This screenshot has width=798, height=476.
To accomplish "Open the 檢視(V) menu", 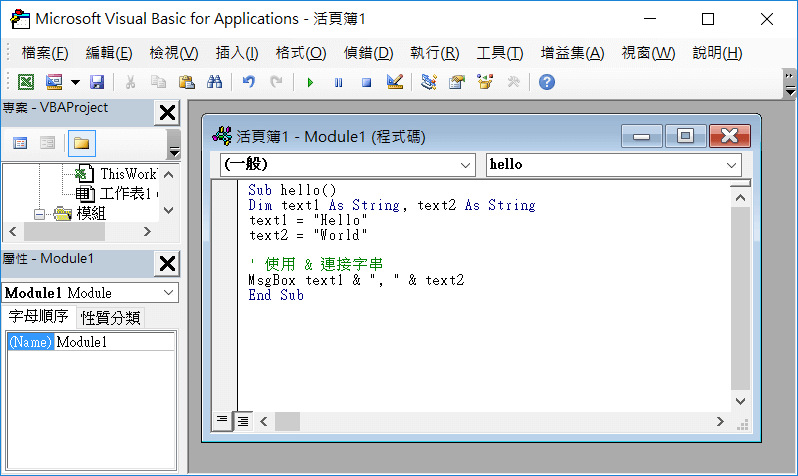I will click(x=174, y=53).
